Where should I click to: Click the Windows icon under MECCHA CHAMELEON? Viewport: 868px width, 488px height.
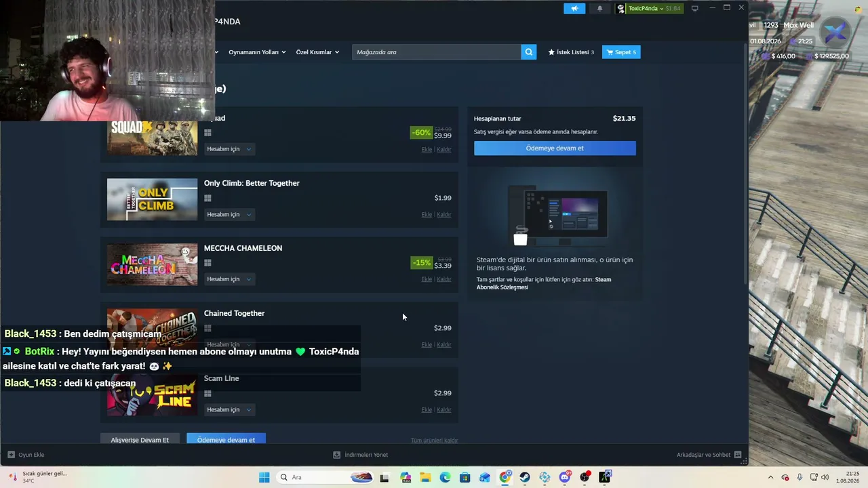coord(208,263)
